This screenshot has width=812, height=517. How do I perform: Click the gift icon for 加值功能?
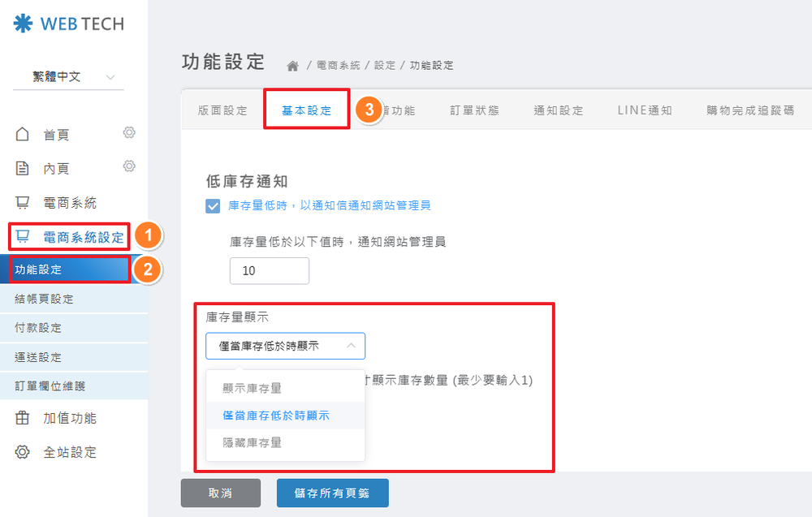point(23,418)
